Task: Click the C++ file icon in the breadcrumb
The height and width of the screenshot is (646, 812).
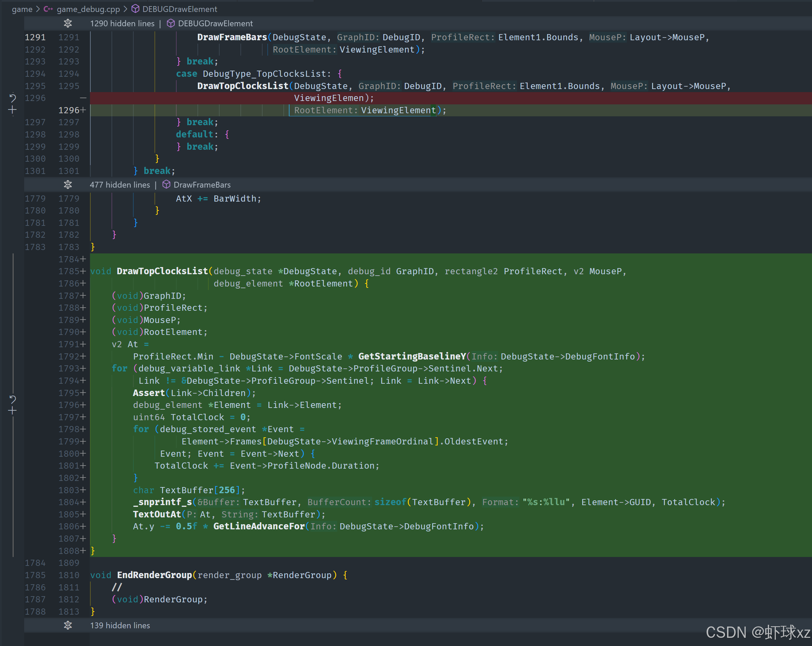Action: point(48,9)
